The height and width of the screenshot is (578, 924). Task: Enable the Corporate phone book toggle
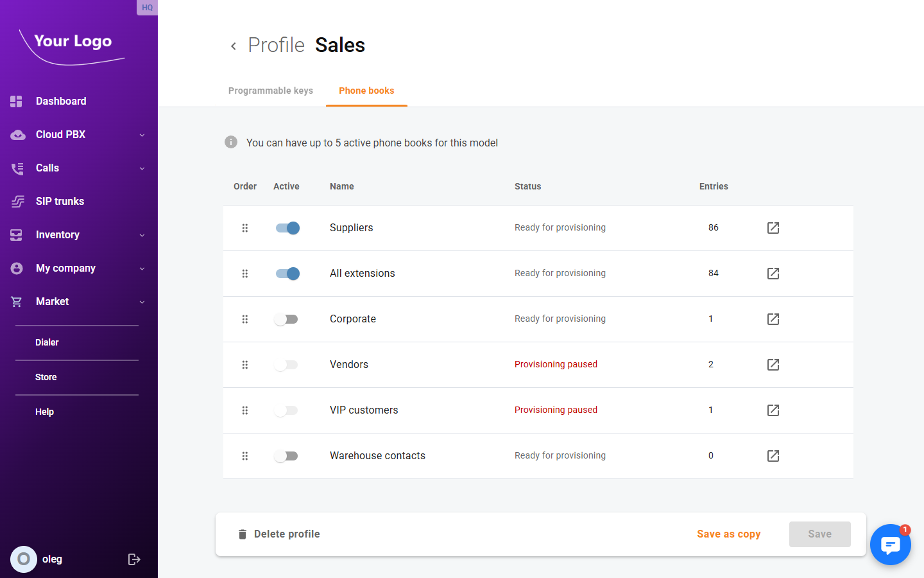pyautogui.click(x=286, y=319)
